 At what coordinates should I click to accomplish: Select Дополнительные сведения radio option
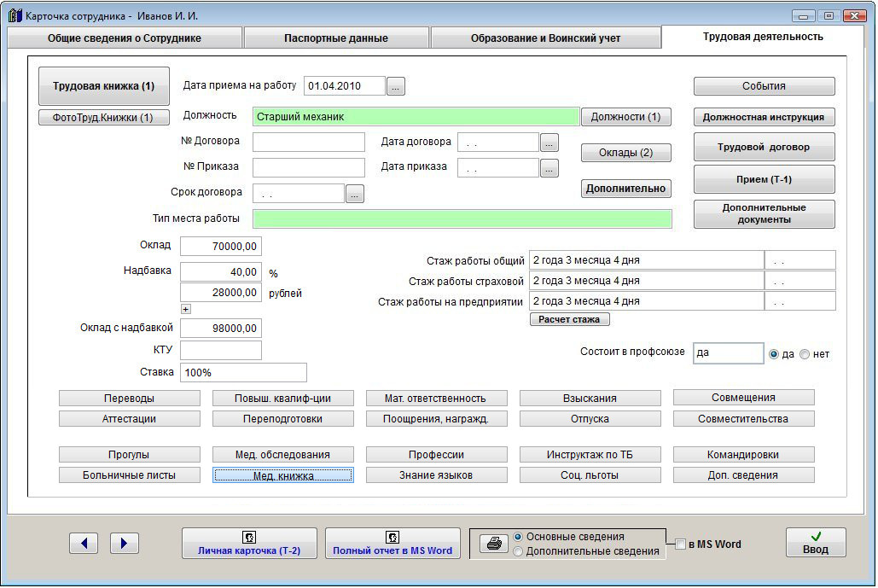[518, 552]
